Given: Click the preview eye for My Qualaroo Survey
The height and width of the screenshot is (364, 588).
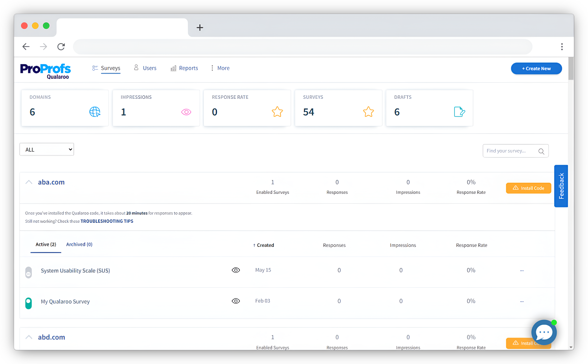Looking at the screenshot, I should (x=236, y=301).
